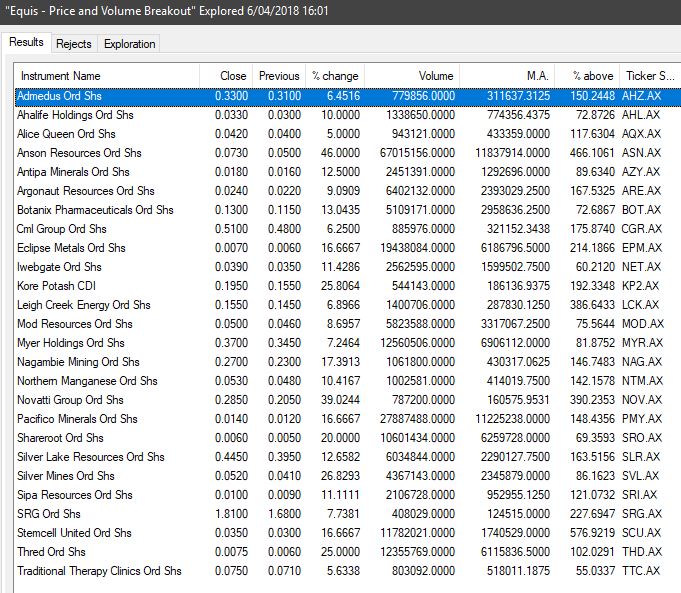Click ticker cell MYR.AX

[x=642, y=343]
